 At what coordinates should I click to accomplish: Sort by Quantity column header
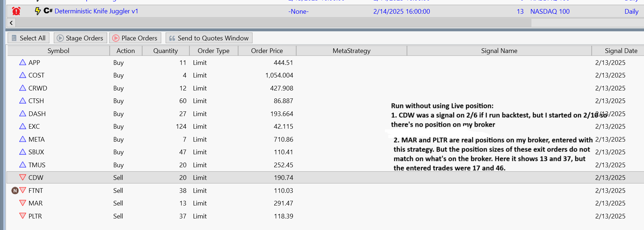click(x=166, y=51)
